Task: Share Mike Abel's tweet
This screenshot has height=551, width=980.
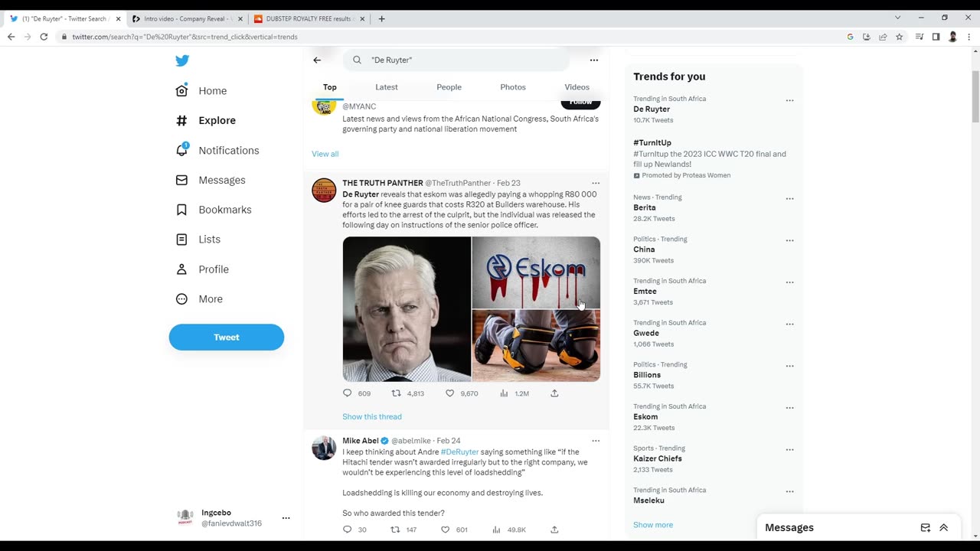Action: point(554,530)
